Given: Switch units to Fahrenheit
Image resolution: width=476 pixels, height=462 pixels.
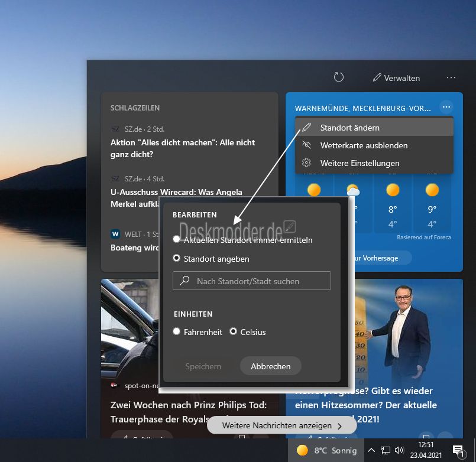Looking at the screenshot, I should [177, 332].
